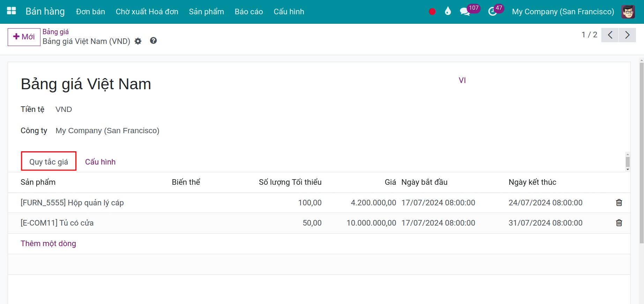Screen dimensions: 644x304
Task: Click Thêm một dòng to add a line
Action: 48,243
